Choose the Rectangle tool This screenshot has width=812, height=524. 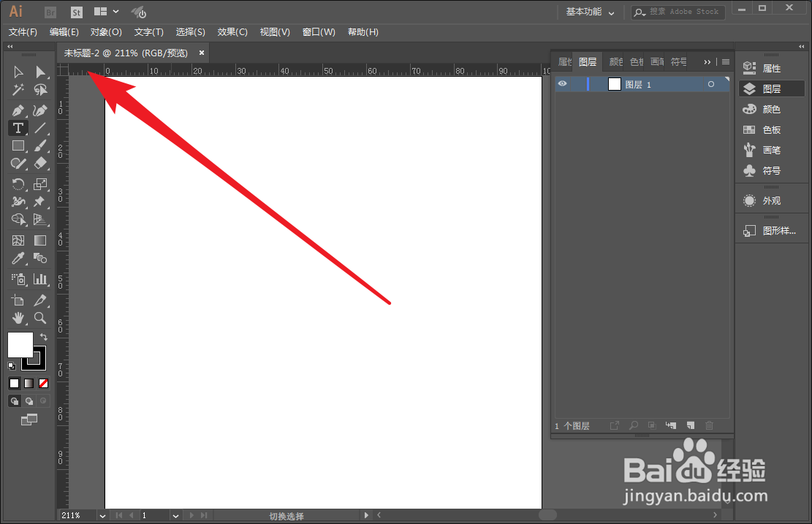coord(18,146)
